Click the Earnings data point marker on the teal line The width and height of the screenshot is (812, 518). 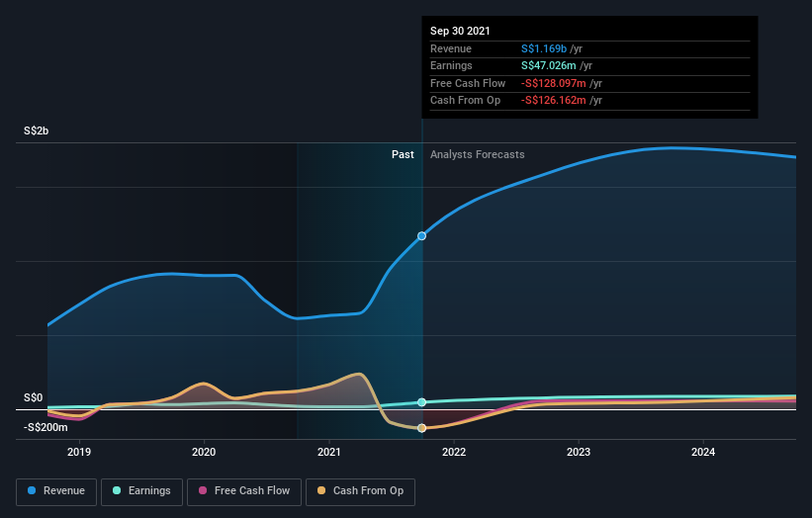422,402
